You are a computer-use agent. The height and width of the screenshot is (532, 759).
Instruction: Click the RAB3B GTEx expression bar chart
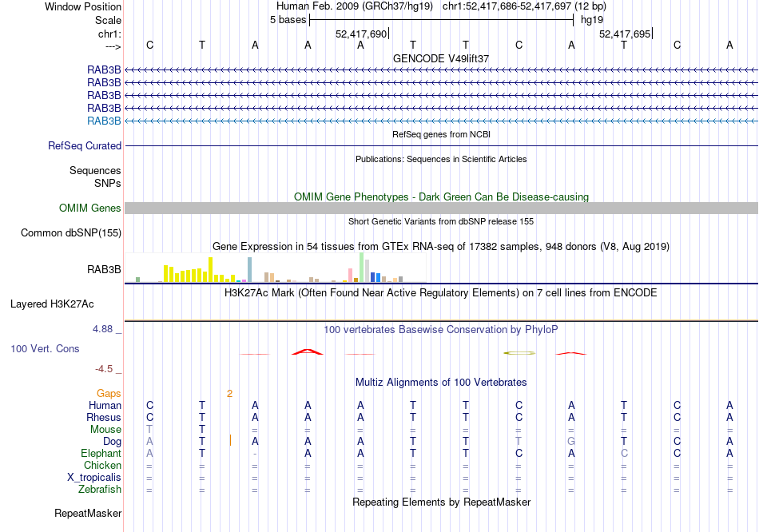(275, 268)
